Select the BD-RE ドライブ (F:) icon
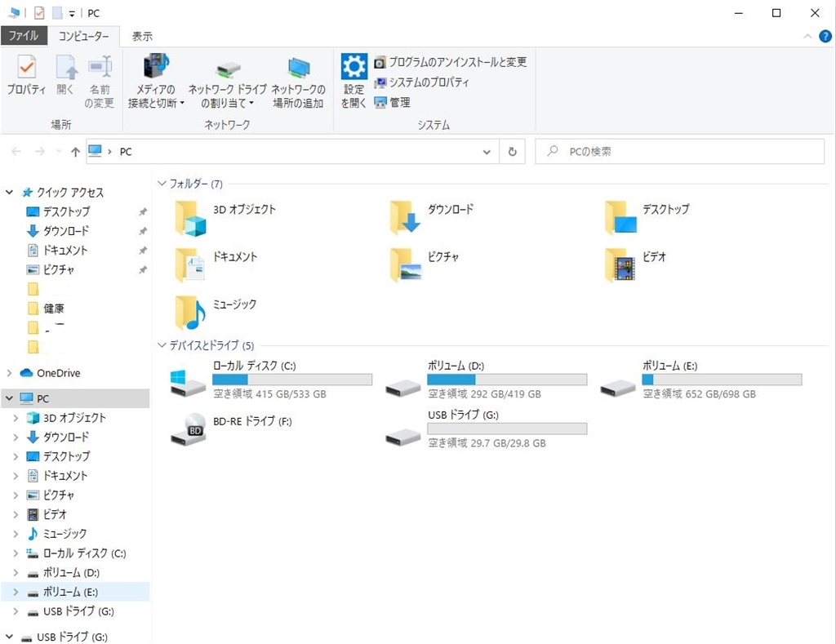Viewport: 836px width, 644px height. [189, 429]
